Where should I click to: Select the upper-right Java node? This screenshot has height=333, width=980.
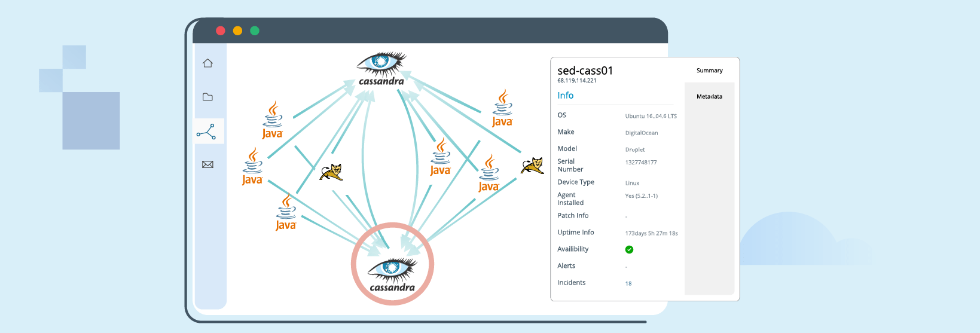point(502,109)
